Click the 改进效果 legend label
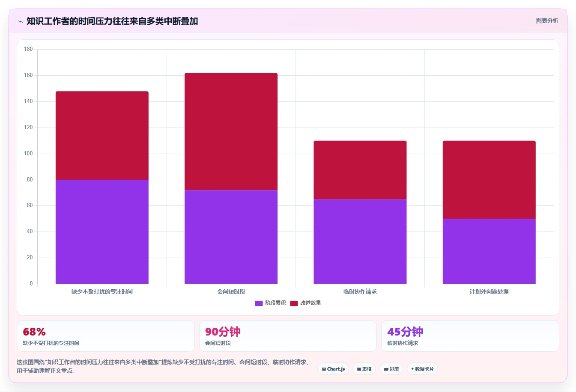Viewport: 576px width, 392px height. (x=310, y=303)
